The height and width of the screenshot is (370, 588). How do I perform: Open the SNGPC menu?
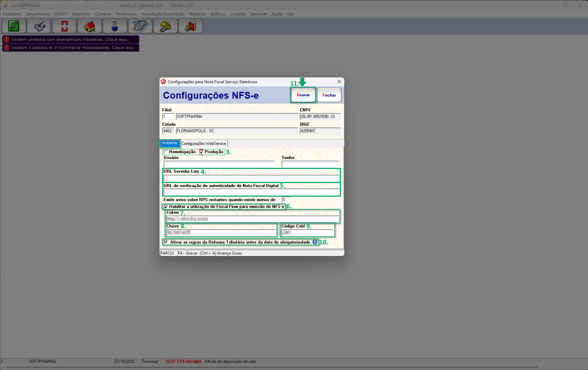pyautogui.click(x=61, y=14)
